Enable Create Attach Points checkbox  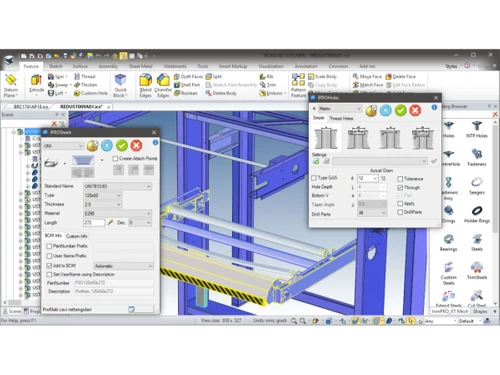tap(115, 158)
